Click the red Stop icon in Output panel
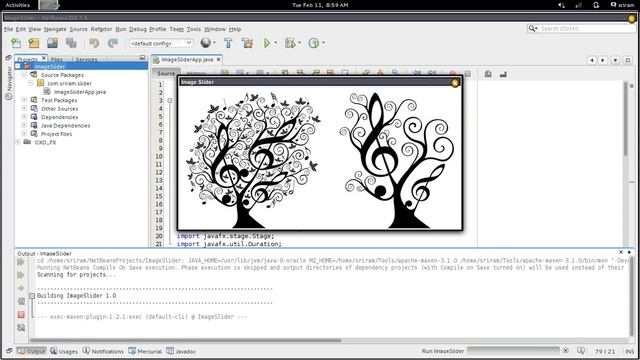Viewport: 640px width, 360px height. 21,314
